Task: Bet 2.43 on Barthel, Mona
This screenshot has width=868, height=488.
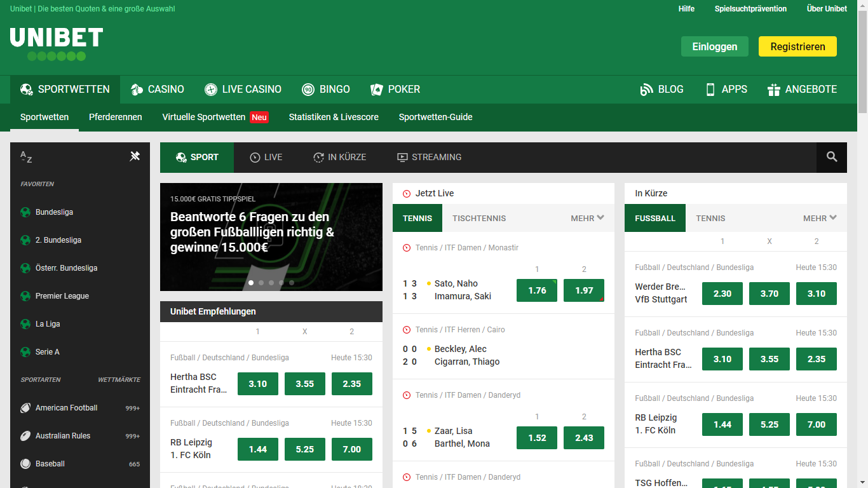Action: pyautogui.click(x=584, y=438)
